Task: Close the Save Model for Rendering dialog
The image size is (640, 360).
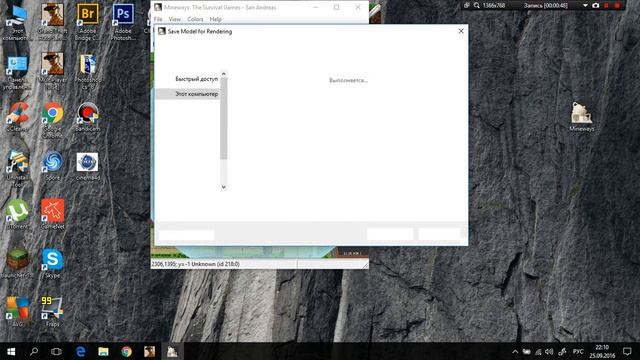Action: coord(461,31)
